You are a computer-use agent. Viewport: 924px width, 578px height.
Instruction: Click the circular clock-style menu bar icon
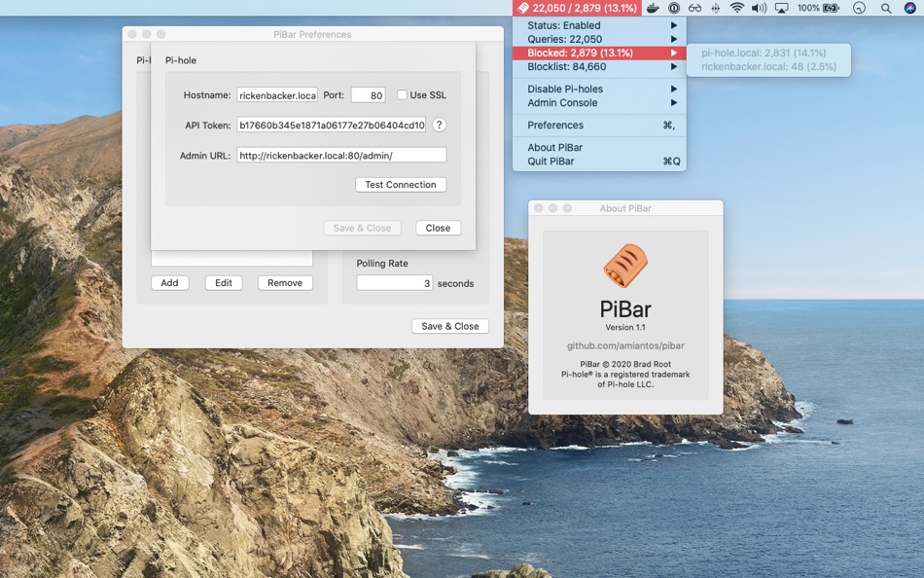[x=859, y=8]
